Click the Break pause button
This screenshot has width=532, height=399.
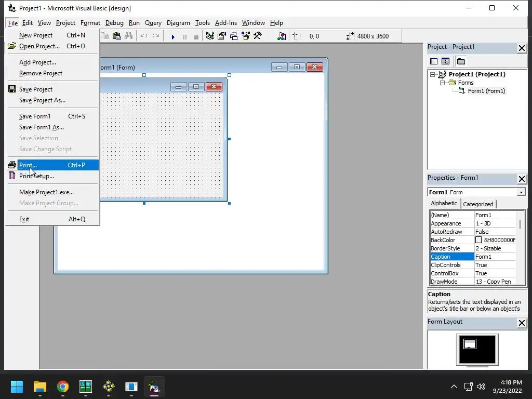tap(185, 37)
